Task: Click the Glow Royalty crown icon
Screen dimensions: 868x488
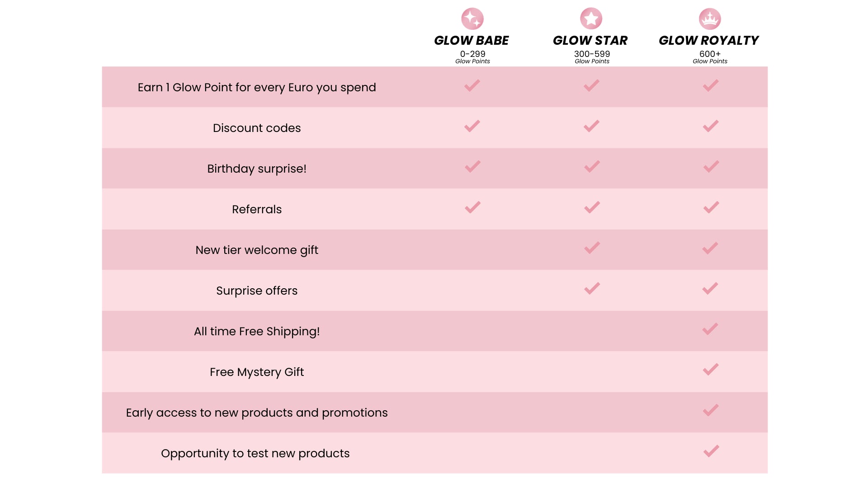Action: tap(710, 19)
